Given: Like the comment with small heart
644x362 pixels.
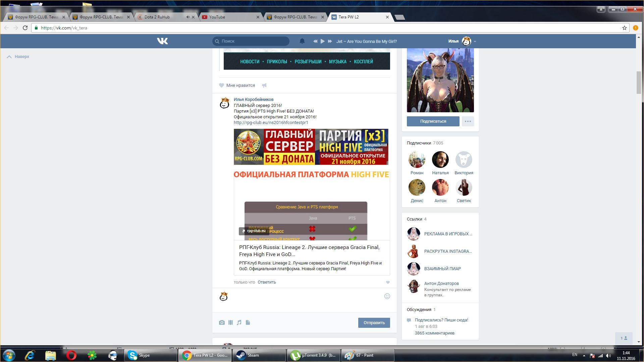Looking at the screenshot, I should click(388, 282).
